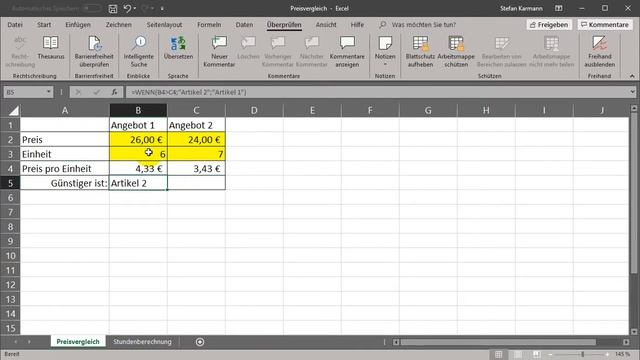Open the Zeichnen tab
This screenshot has height=360, width=640.
click(119, 25)
